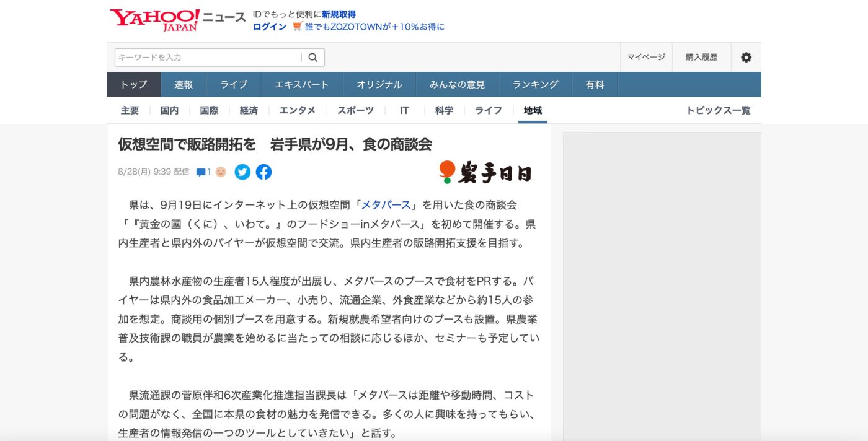The width and height of the screenshot is (868, 441).
Task: Select the 国内 category
Action: (169, 110)
